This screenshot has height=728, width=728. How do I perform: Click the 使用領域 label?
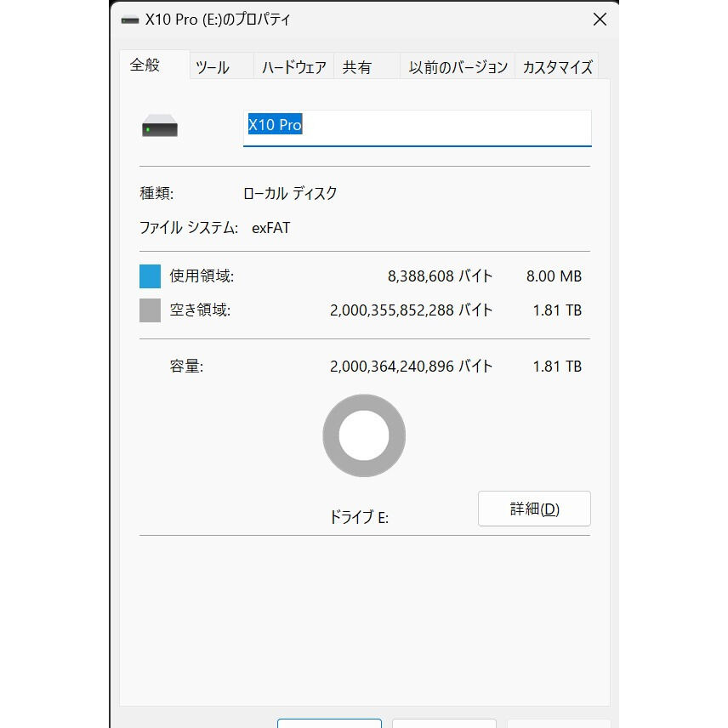coord(202,276)
